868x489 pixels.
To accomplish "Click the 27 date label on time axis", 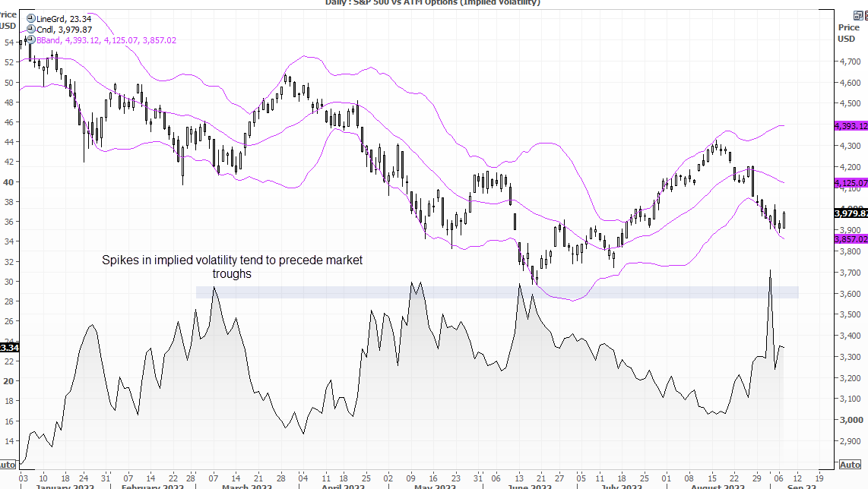I will (559, 478).
